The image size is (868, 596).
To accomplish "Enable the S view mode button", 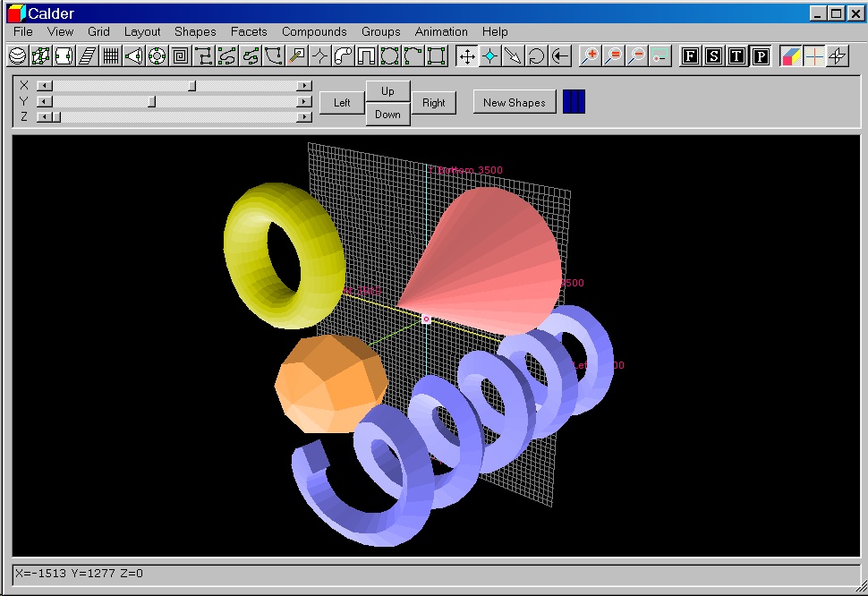I will tap(713, 56).
